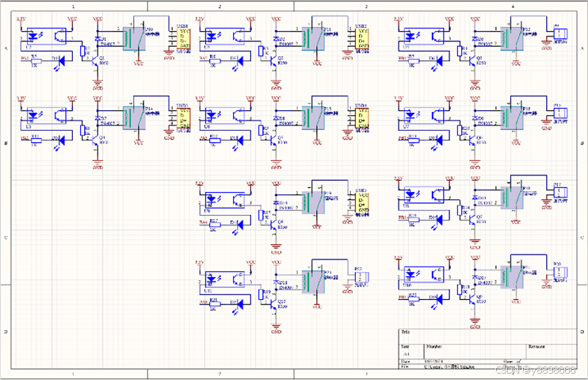This screenshot has height=380, width=588.
Task: Click the P12 relay component
Action: pyautogui.click(x=512, y=38)
